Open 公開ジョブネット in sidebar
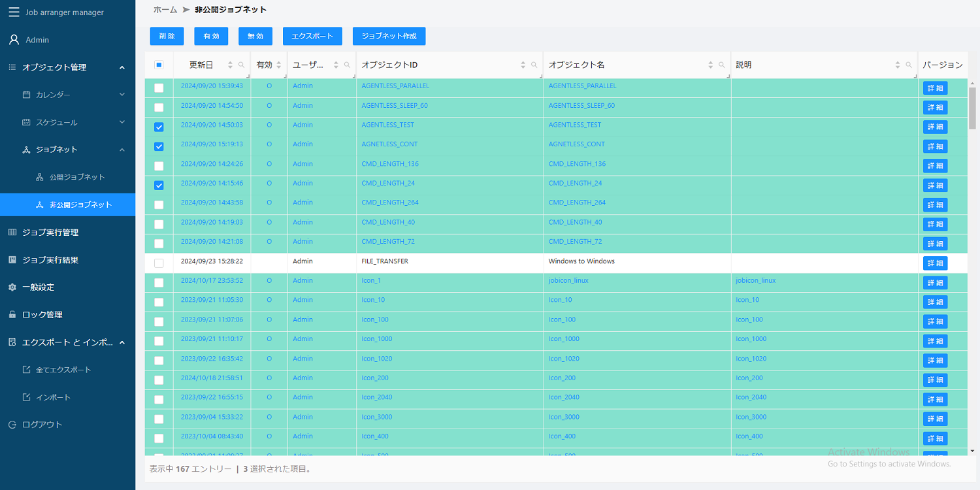The width and height of the screenshot is (980, 490). [77, 177]
